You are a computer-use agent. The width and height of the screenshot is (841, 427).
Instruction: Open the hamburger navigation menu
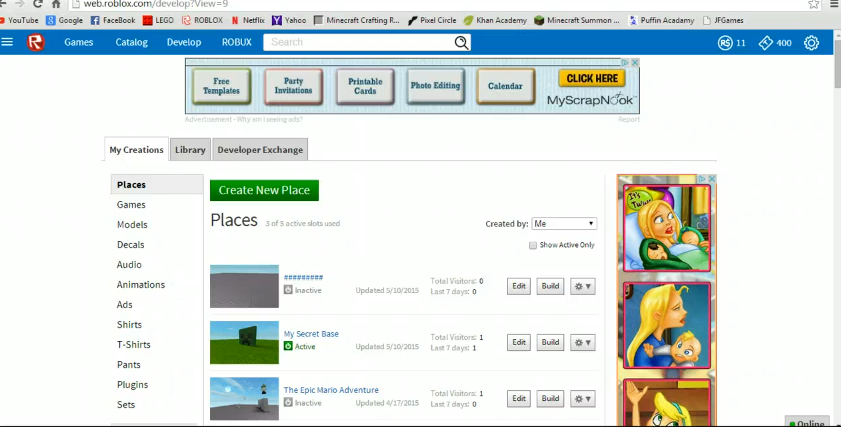pyautogui.click(x=8, y=42)
